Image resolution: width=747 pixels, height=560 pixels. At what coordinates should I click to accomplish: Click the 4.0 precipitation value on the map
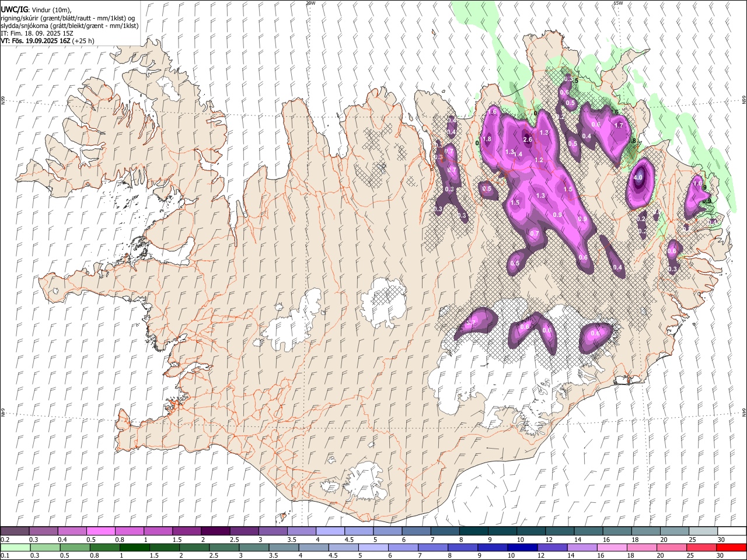[x=638, y=178]
